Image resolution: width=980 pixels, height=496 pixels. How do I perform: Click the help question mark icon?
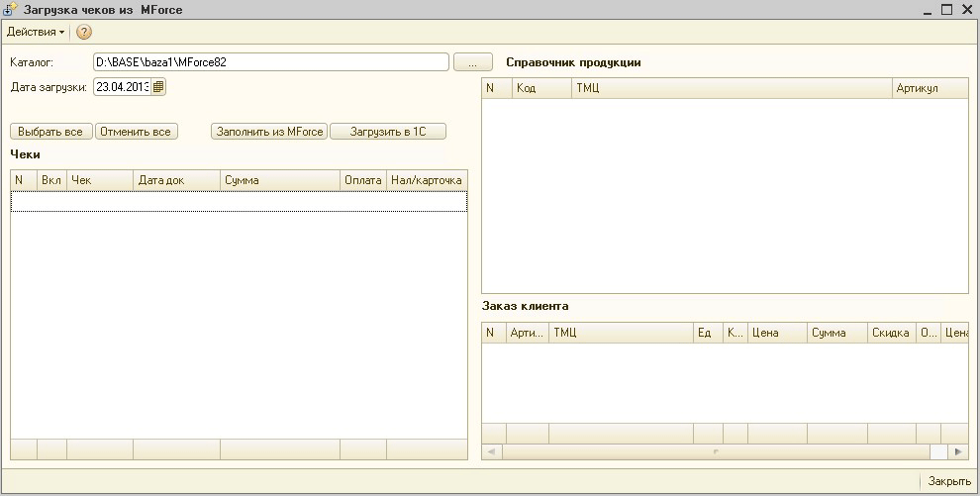coord(84,32)
